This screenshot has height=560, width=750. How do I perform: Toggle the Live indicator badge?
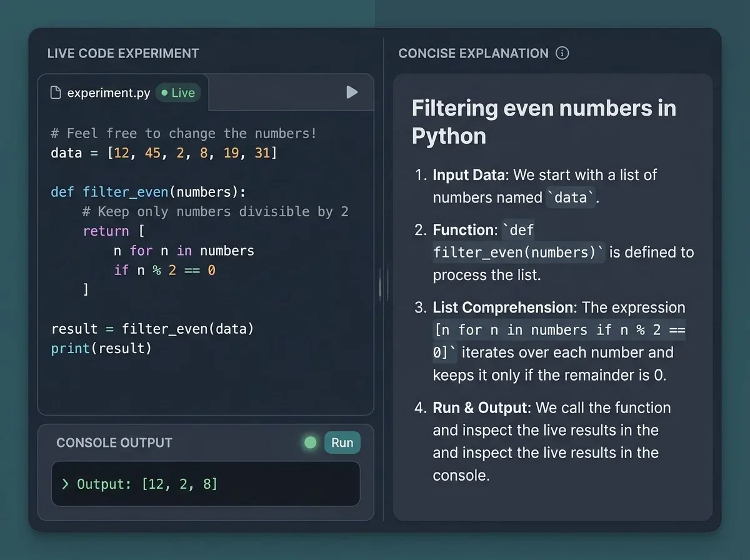[x=178, y=92]
